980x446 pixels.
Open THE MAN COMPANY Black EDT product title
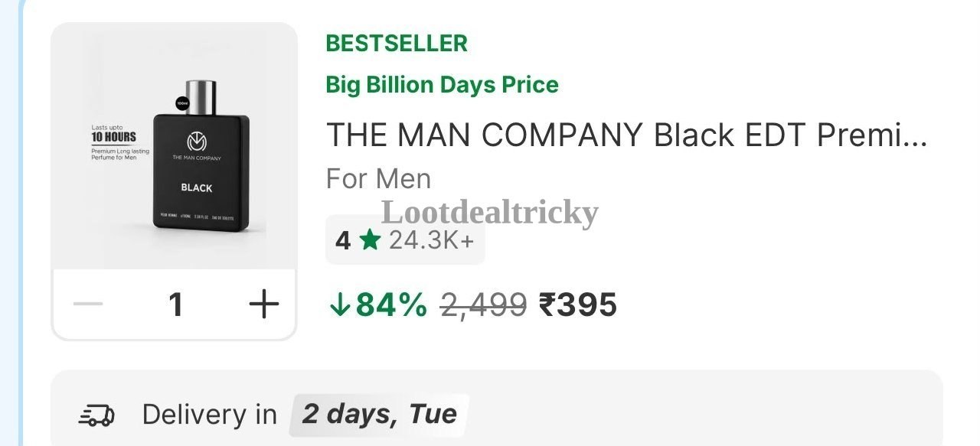(627, 135)
